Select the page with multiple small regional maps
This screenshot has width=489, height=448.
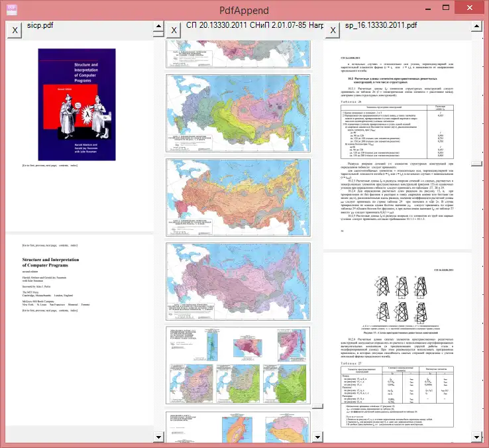pos(239,365)
